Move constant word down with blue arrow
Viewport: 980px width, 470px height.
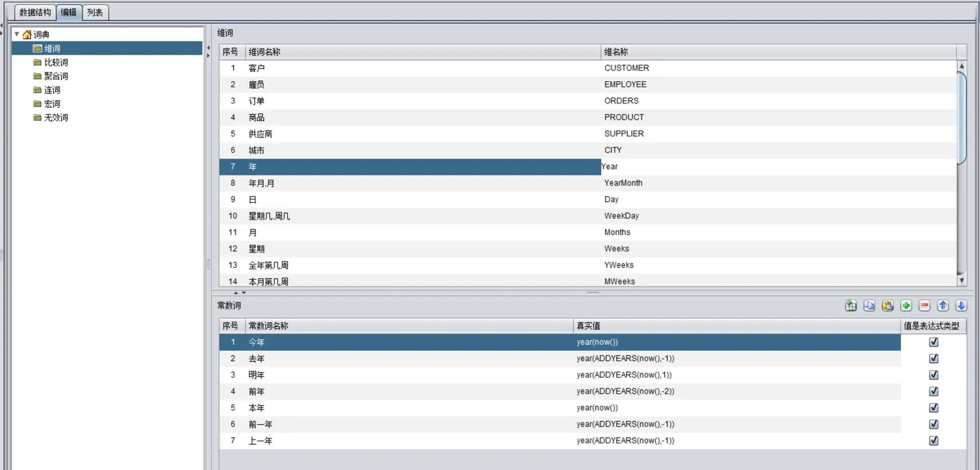[961, 306]
